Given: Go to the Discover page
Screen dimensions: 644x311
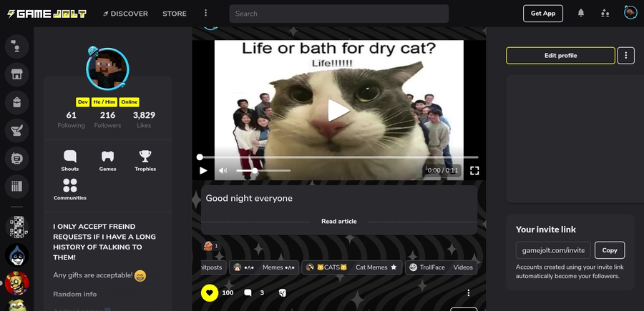Looking at the screenshot, I should click(125, 14).
